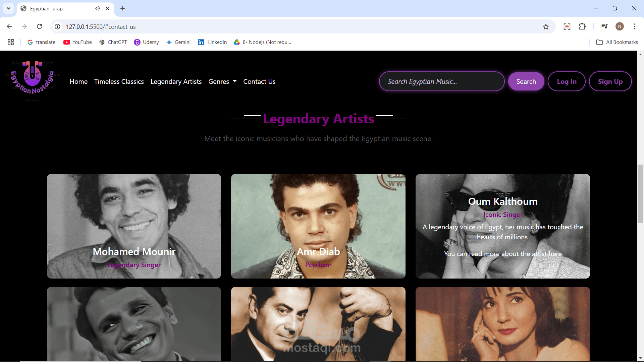Open the LinkedIn bookmark
This screenshot has width=644, height=362.
click(212, 42)
